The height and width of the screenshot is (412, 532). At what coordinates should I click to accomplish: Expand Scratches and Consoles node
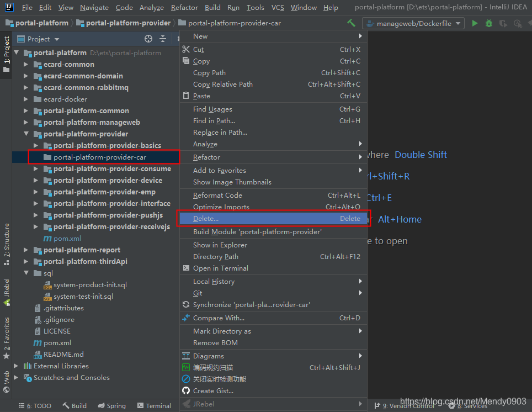[x=16, y=377]
